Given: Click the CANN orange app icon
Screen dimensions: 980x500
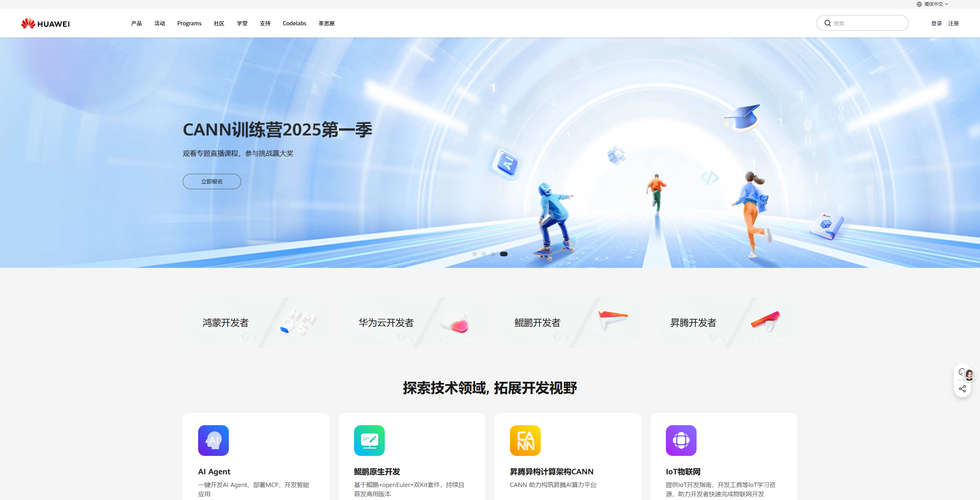Looking at the screenshot, I should [x=525, y=441].
